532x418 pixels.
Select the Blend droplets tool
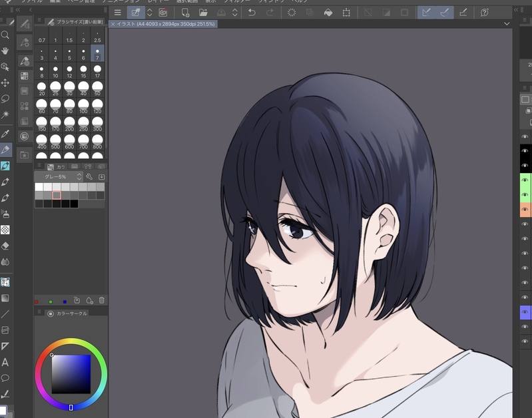[5, 262]
